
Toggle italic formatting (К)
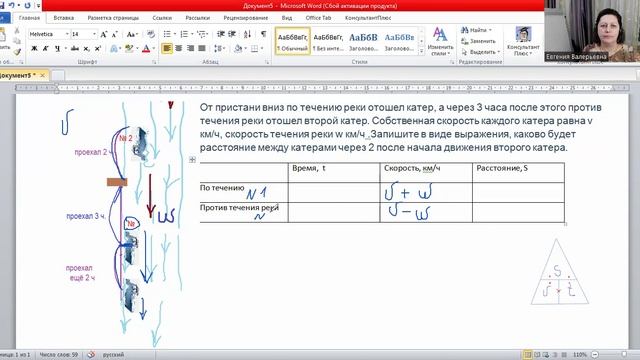[x=45, y=49]
